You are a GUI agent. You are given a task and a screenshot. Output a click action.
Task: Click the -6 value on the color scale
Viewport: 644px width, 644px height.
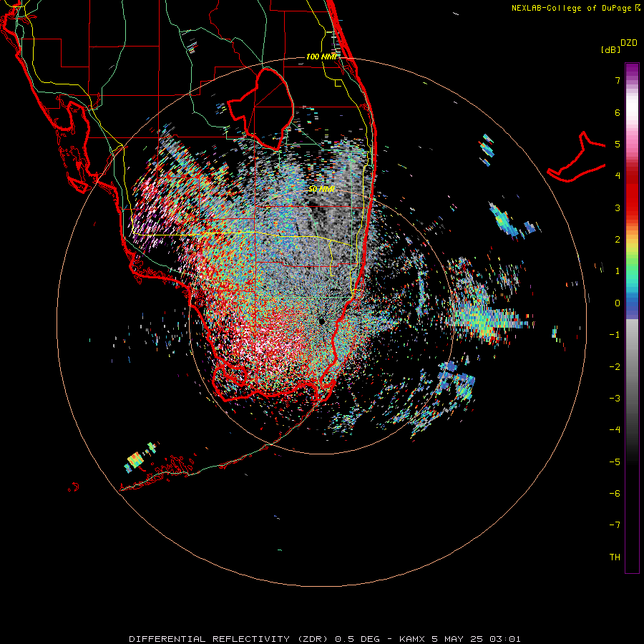tap(615, 493)
